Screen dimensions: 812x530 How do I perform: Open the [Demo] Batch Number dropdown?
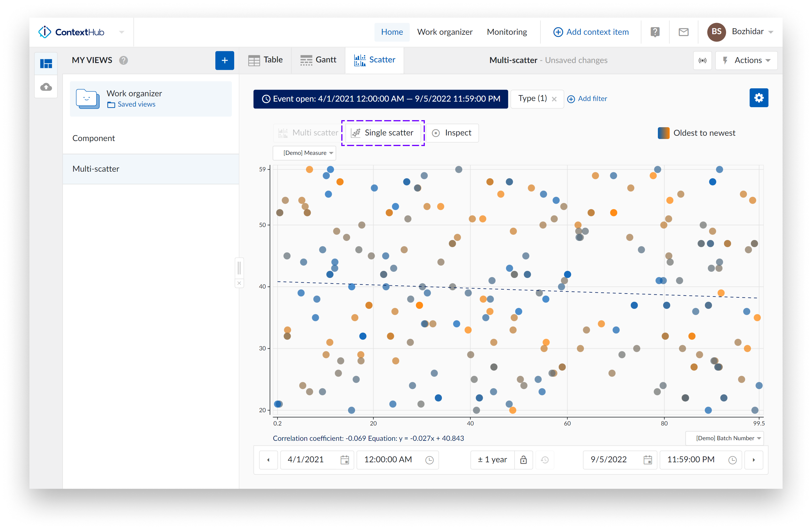(724, 438)
